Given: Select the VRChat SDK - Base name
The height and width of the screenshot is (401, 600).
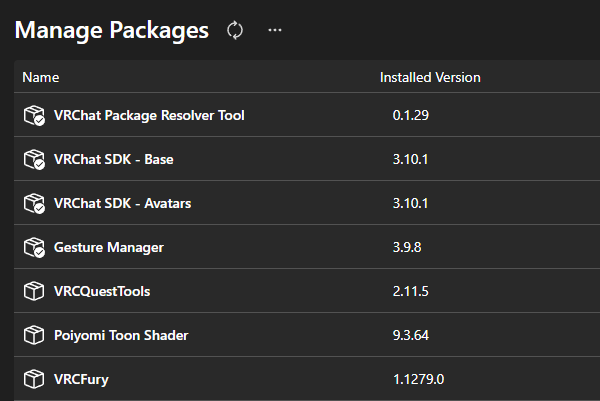Looking at the screenshot, I should [114, 159].
